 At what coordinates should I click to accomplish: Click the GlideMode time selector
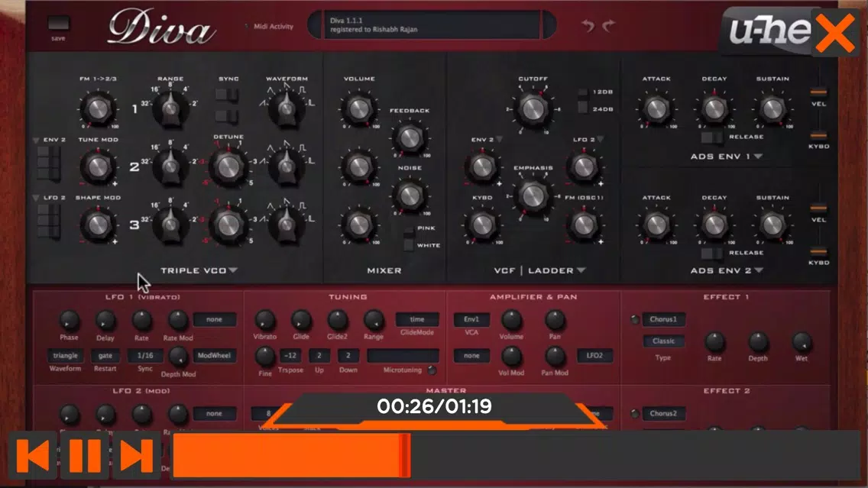[417, 319]
